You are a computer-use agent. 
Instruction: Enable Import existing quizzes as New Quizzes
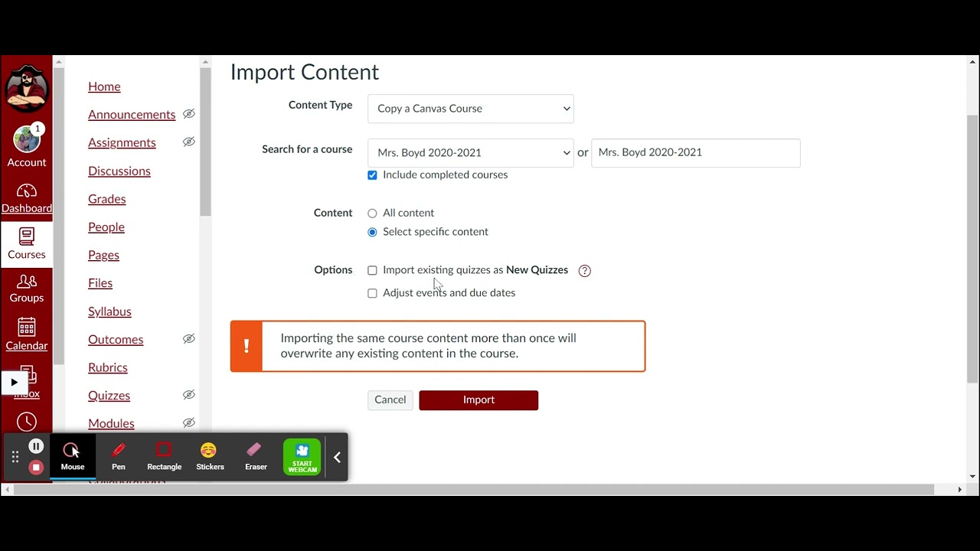point(372,270)
